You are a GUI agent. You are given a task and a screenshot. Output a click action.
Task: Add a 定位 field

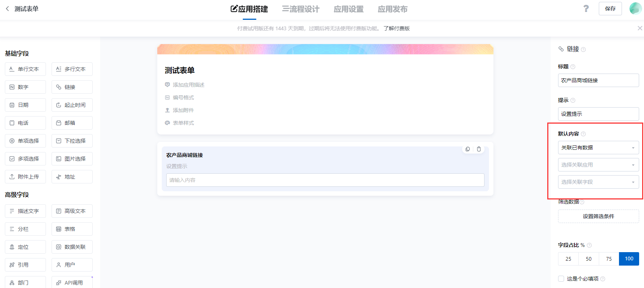(25, 247)
